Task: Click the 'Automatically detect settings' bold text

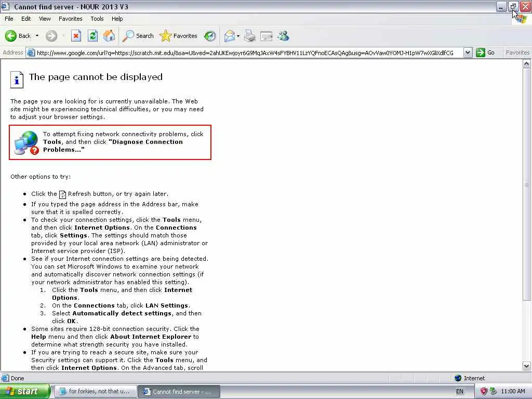Action: (122, 313)
